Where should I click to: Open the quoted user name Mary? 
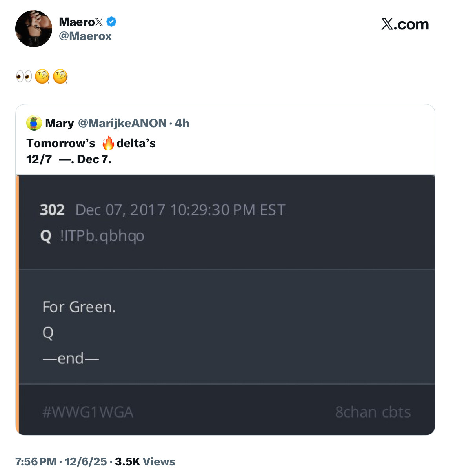(60, 123)
